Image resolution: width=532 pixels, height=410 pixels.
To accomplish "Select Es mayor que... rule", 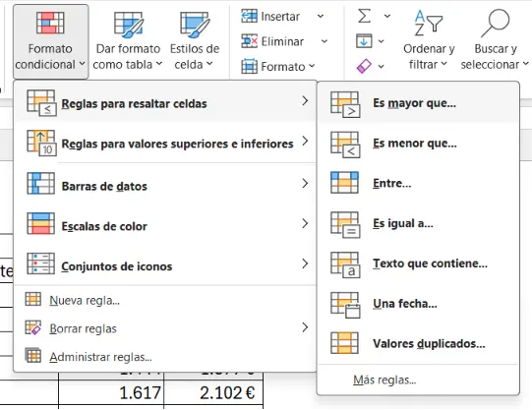I will point(418,103).
